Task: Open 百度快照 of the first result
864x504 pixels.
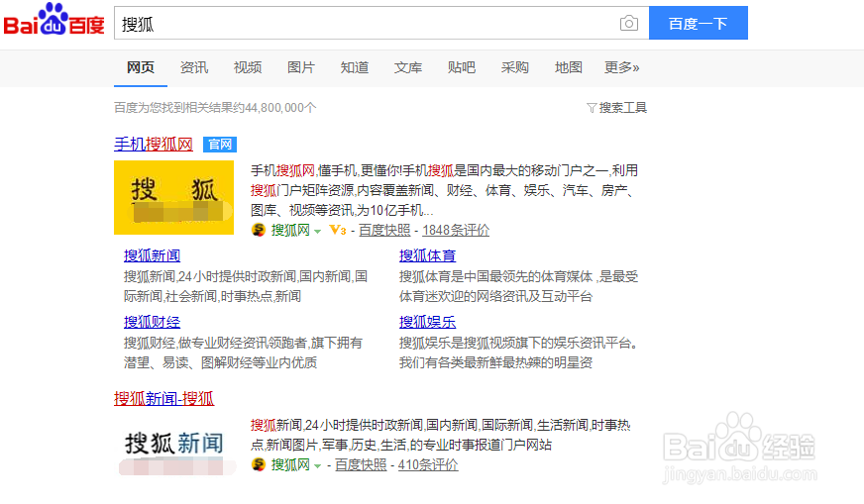Action: click(x=384, y=231)
